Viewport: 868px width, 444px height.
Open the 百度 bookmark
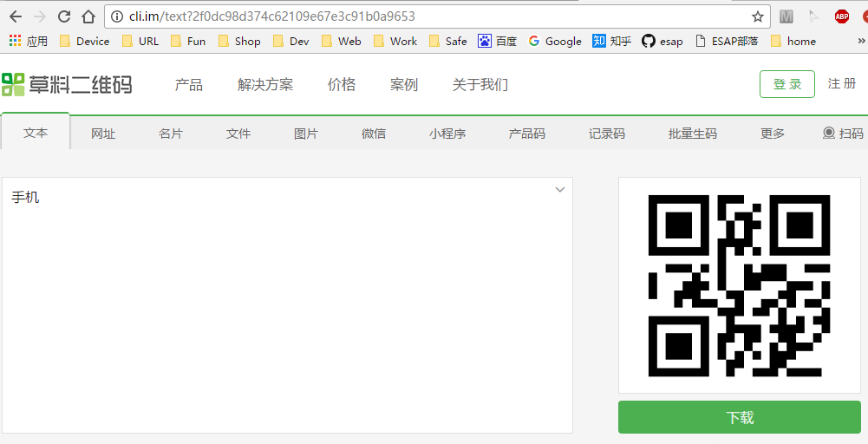[497, 41]
